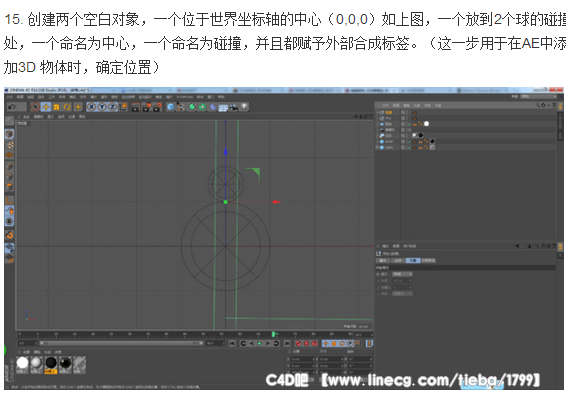Toggle the Z axis lock
Viewport: 566px width, 397px height.
112,107
